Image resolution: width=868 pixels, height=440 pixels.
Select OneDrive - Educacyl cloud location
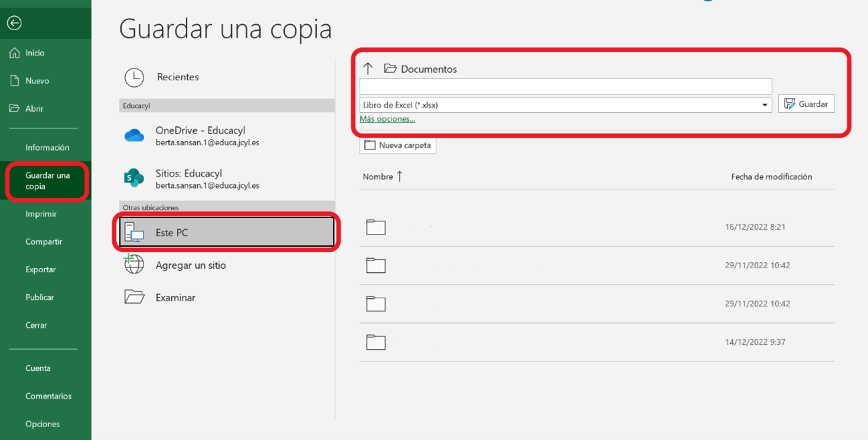[x=200, y=136]
